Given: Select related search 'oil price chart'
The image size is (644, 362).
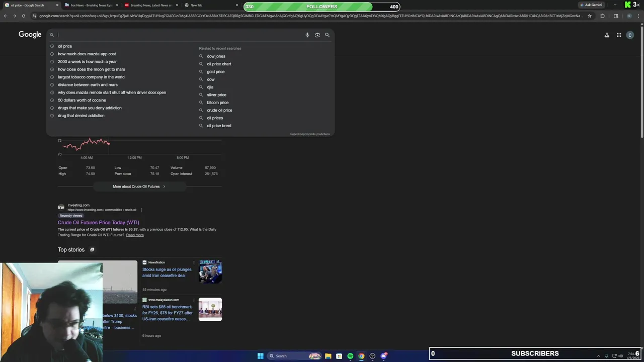Looking at the screenshot, I should coord(219,64).
